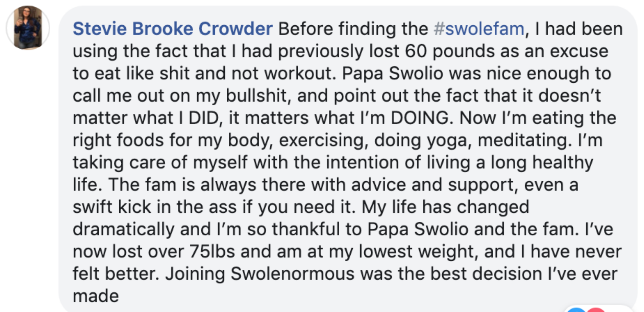Screen dimensions: 644x312
Task: Open the #swolefam hashtag link
Action: 479,29
